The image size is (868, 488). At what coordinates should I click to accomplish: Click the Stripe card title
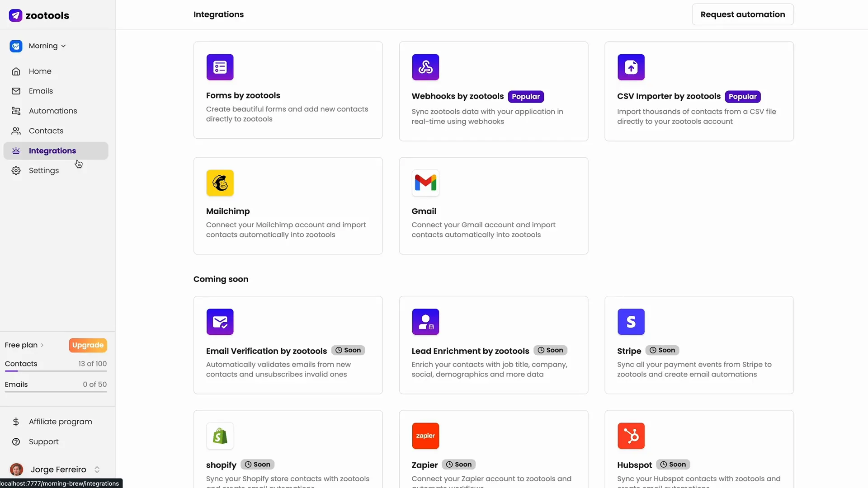pos(629,351)
